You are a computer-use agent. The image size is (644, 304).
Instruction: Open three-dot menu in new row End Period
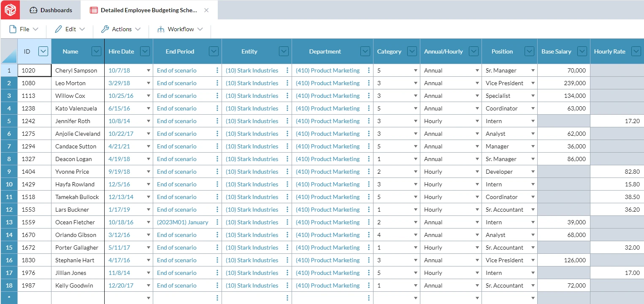click(x=217, y=298)
